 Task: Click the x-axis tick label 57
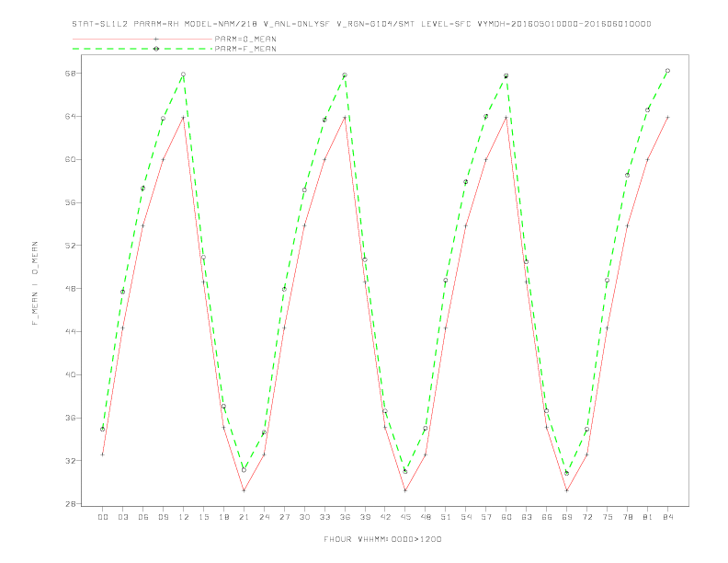point(486,517)
